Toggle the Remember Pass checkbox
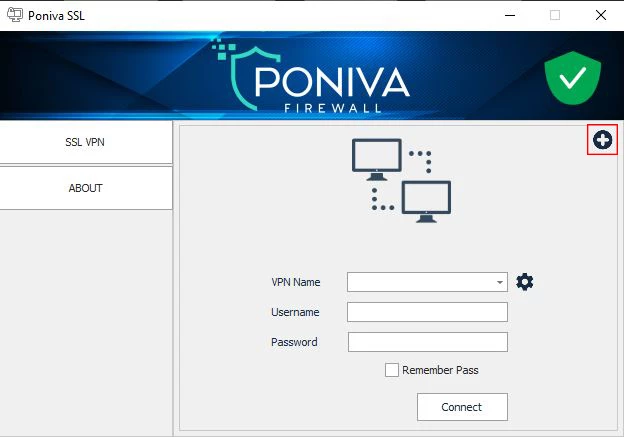Screen dimensions: 624x437 click(392, 370)
